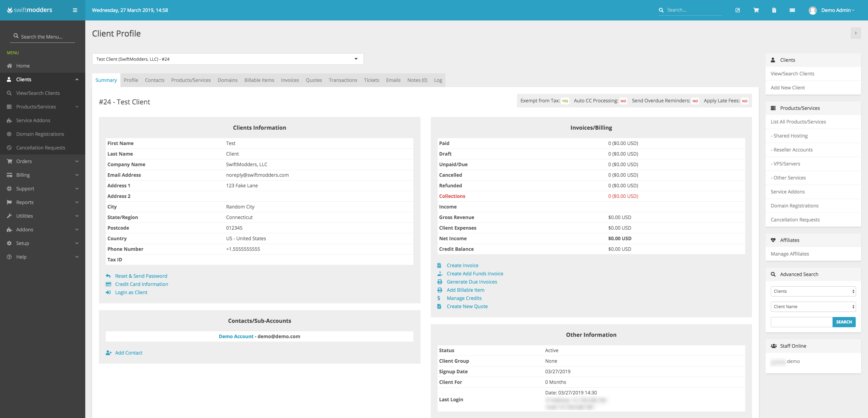Open the Client Name search-field dropdown

813,306
